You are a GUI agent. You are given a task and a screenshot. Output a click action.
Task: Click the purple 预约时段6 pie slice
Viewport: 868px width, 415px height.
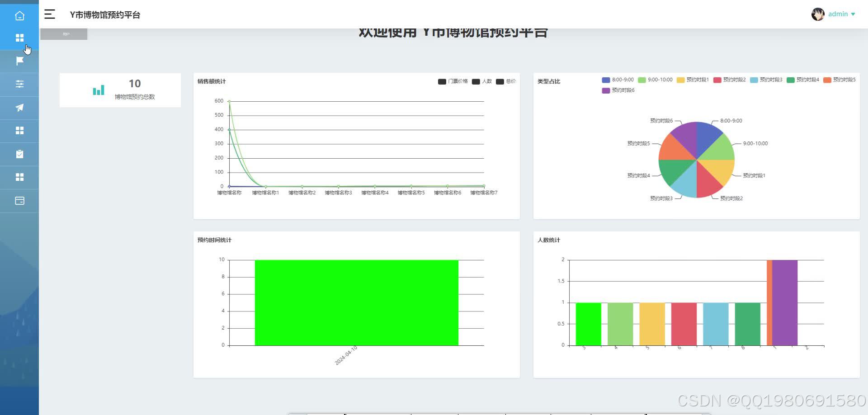(687, 137)
